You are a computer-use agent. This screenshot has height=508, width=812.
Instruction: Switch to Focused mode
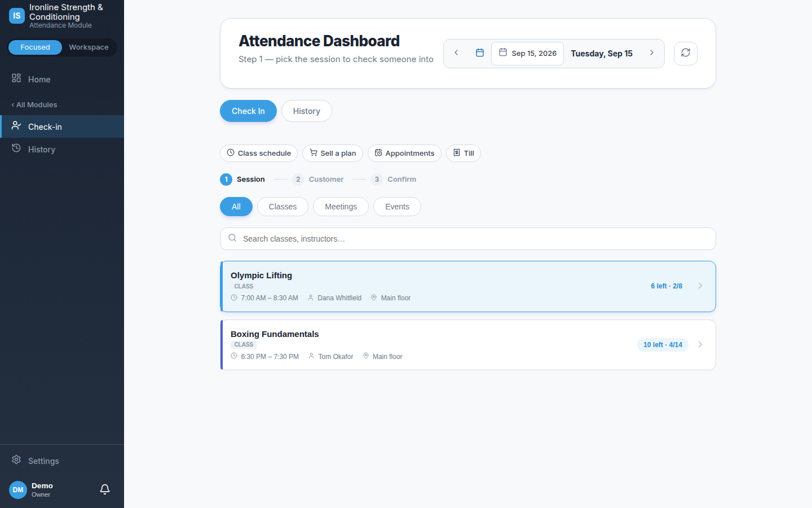(x=35, y=47)
